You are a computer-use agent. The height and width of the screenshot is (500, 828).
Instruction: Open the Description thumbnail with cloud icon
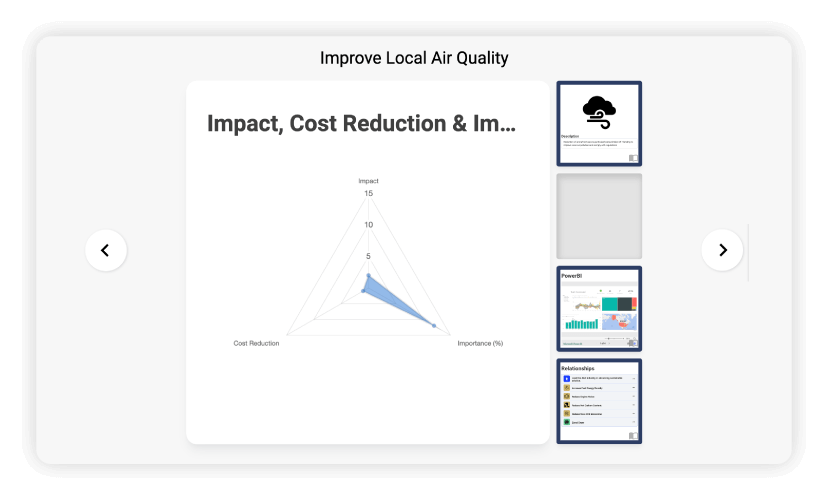[599, 124]
